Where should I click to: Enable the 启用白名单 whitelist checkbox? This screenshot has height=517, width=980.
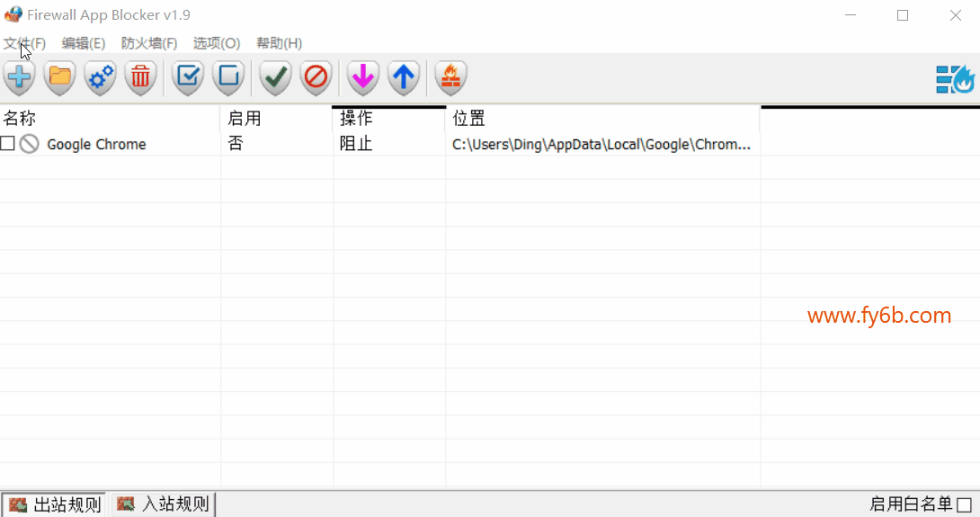965,504
